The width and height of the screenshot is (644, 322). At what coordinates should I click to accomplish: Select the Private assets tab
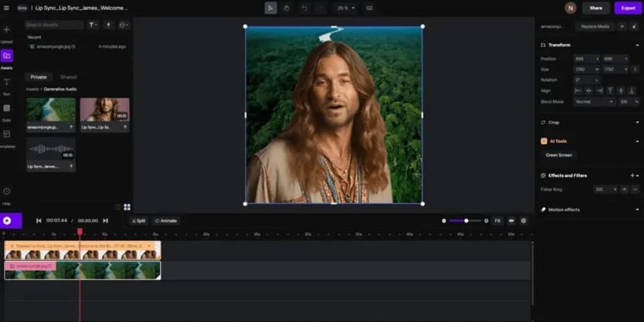click(x=39, y=77)
